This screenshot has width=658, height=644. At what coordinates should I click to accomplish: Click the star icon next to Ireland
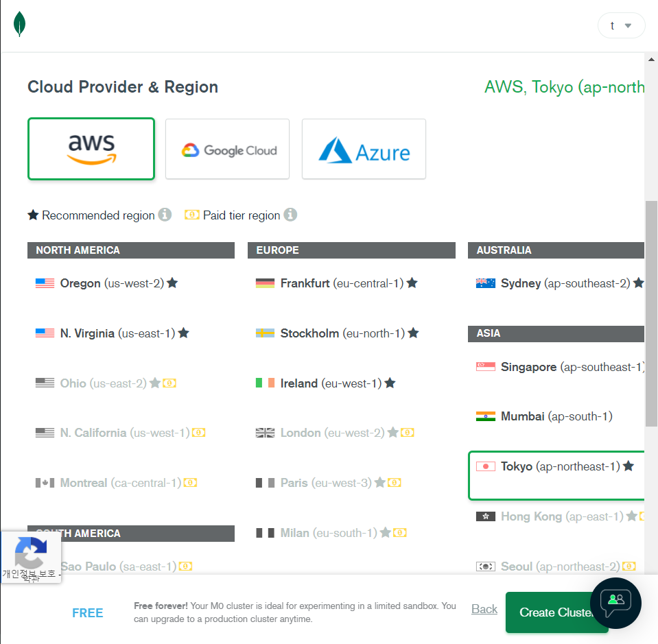click(x=390, y=383)
